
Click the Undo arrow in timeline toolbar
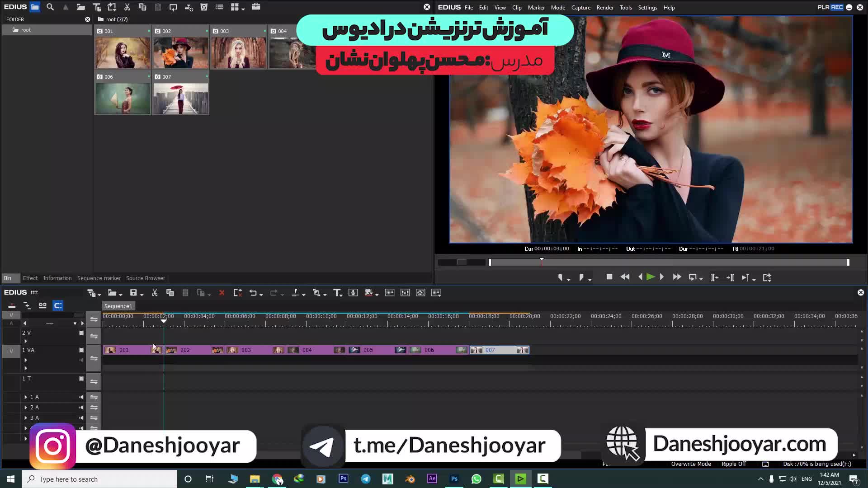(x=253, y=293)
